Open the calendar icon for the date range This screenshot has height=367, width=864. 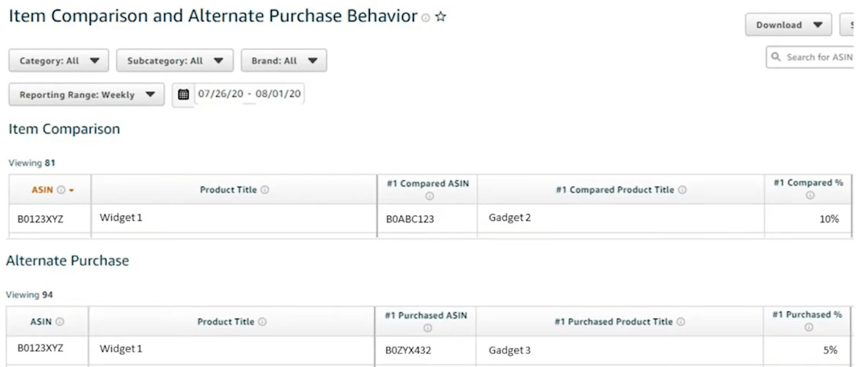[183, 94]
